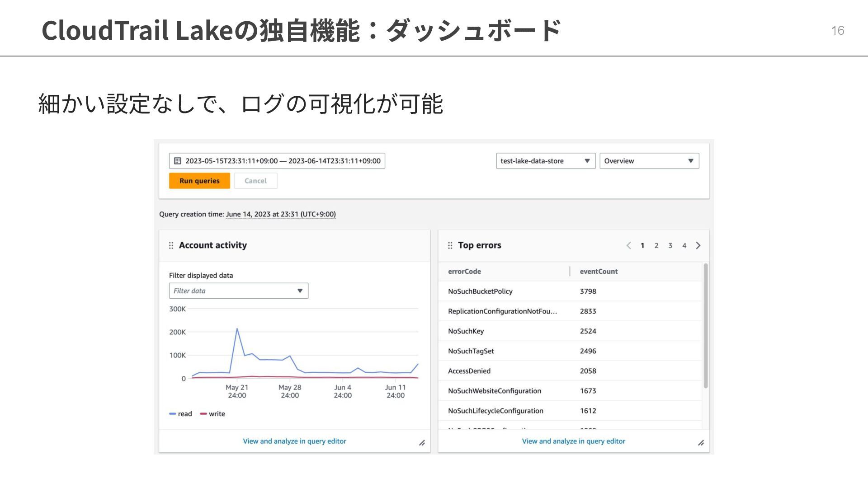Go to next page of Top errors
The height and width of the screenshot is (488, 868).
698,245
